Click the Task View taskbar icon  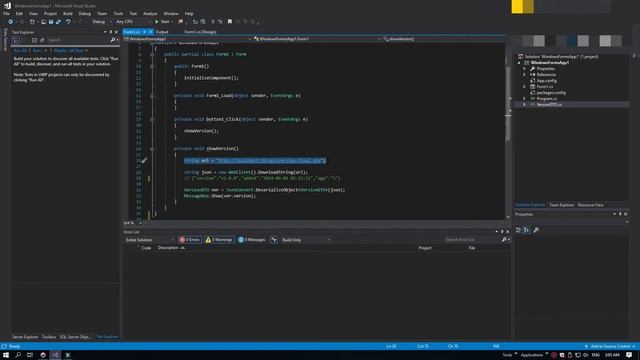coord(30,355)
